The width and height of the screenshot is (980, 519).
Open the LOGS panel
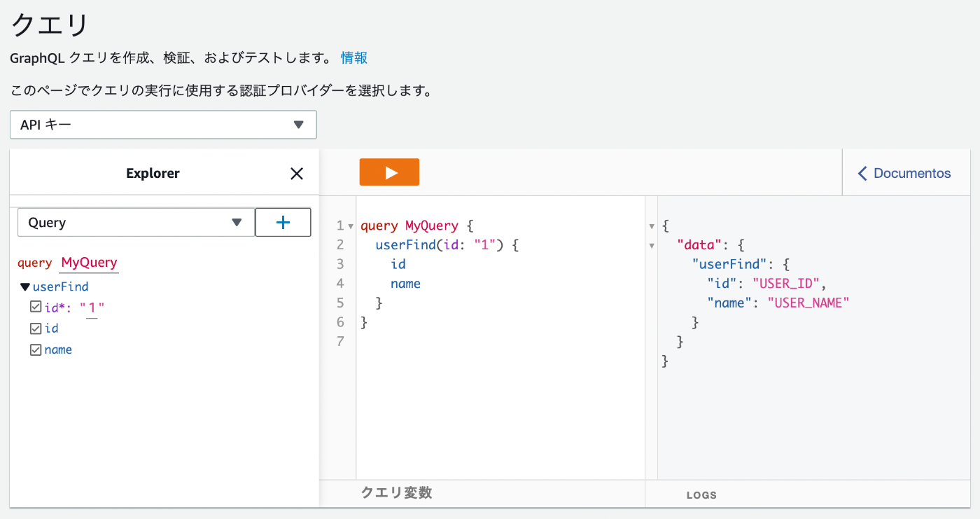pyautogui.click(x=701, y=495)
